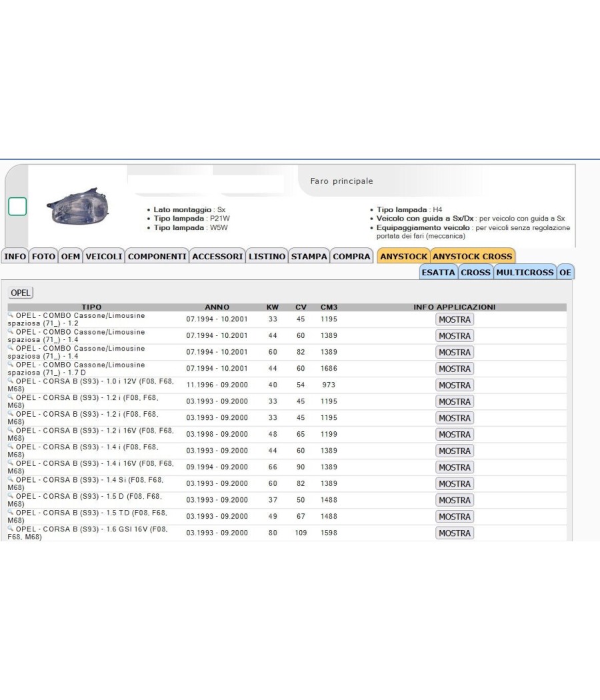
Task: Select the ESATTA sub-tab
Action: click(x=439, y=272)
